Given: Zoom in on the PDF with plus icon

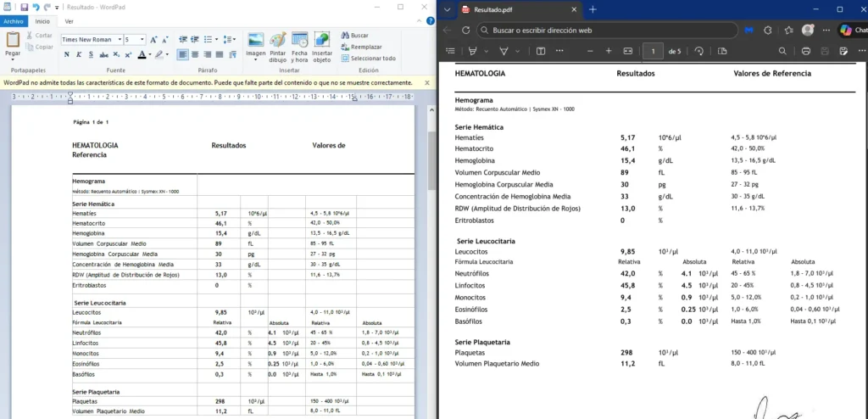Looking at the screenshot, I should click(607, 51).
